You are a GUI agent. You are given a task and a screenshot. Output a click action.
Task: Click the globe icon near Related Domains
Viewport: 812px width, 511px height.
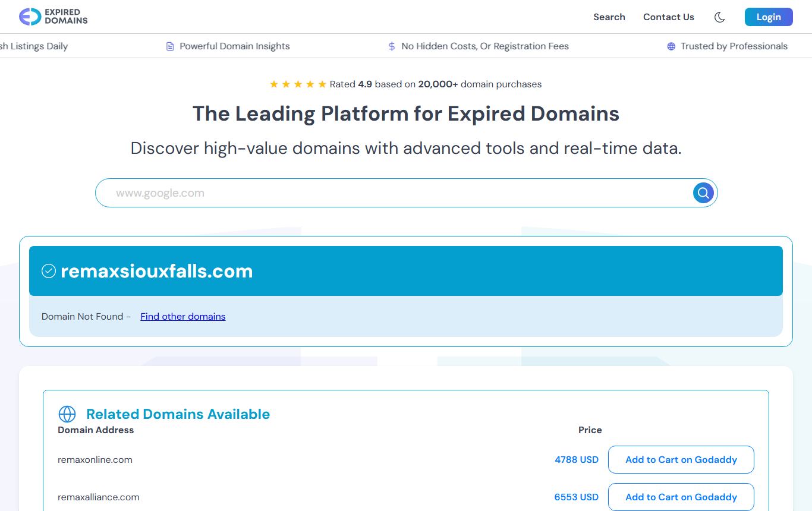point(67,414)
